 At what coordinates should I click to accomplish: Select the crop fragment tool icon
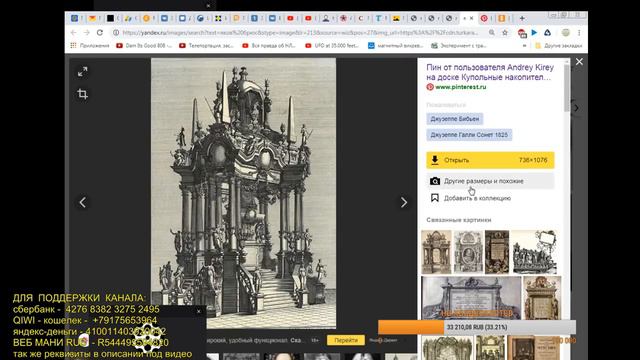coord(82,94)
